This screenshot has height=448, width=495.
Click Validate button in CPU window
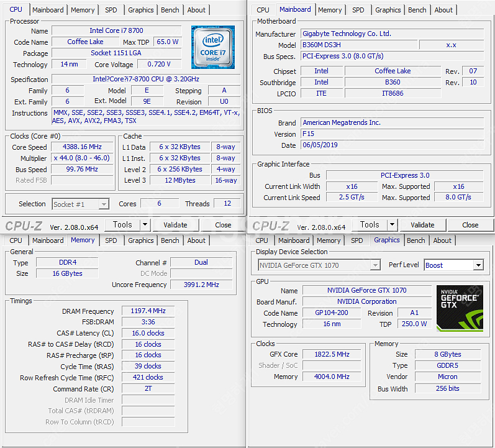point(176,225)
